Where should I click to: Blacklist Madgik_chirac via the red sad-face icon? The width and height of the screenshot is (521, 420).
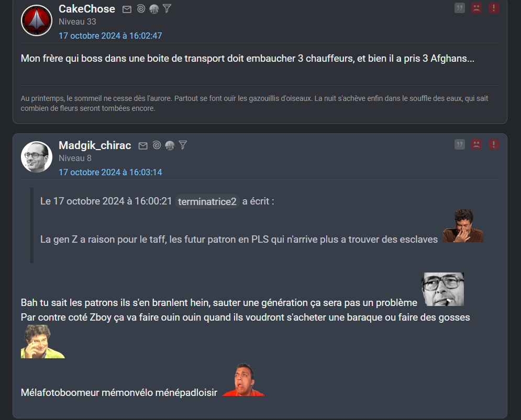(x=476, y=144)
